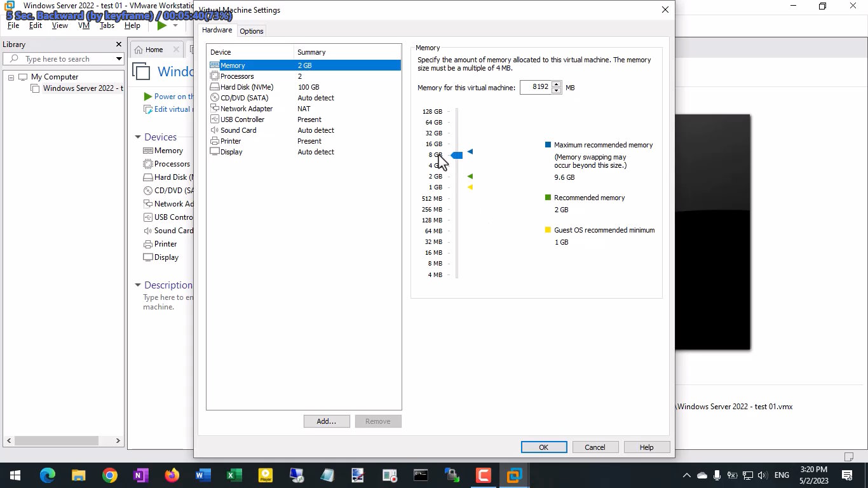Viewport: 868px width, 488px height.
Task: Select CD/DVD (SATA) in device list
Action: click(244, 98)
